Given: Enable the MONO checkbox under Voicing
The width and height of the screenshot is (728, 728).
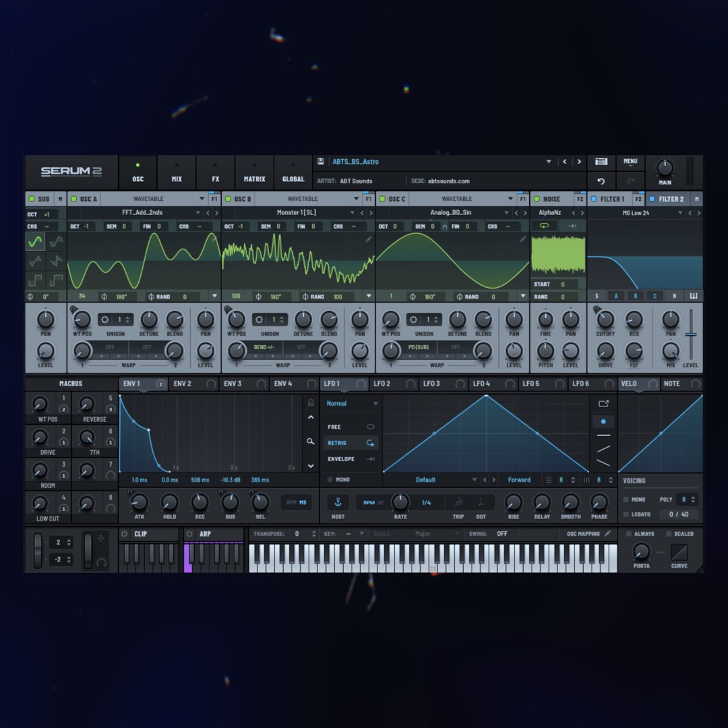Looking at the screenshot, I should click(x=626, y=499).
